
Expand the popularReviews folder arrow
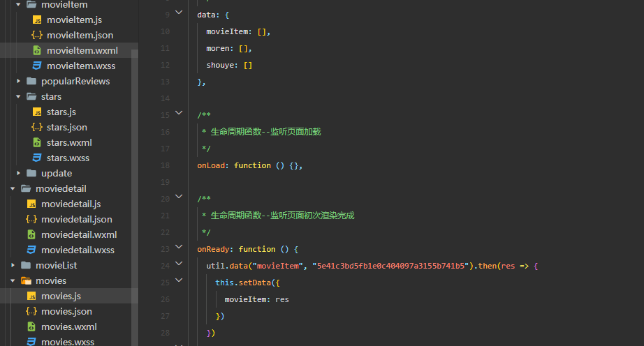click(x=18, y=81)
